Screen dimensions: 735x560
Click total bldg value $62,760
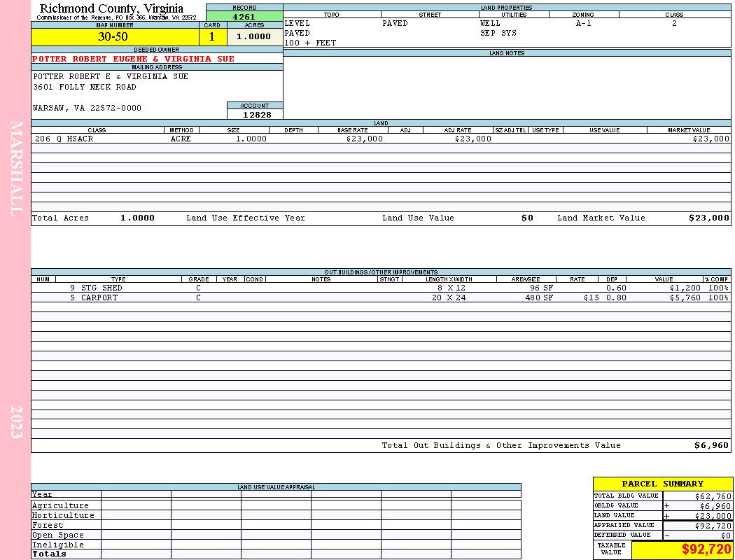[713, 496]
